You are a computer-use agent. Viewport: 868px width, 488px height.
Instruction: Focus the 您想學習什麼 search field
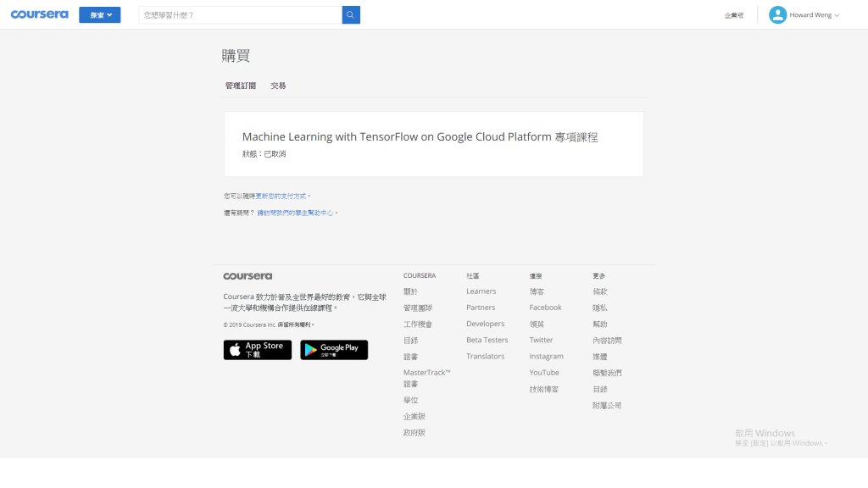[240, 15]
